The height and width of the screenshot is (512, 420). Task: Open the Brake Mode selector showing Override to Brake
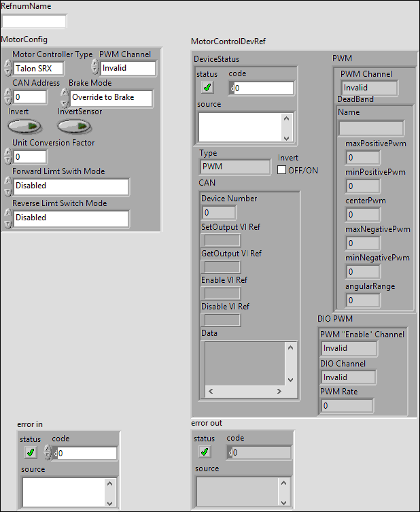[111, 99]
